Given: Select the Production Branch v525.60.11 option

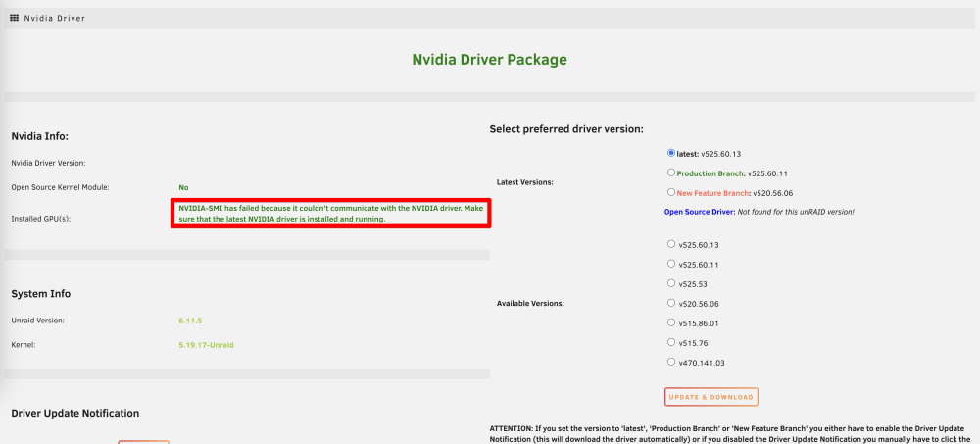Looking at the screenshot, I should [x=671, y=172].
